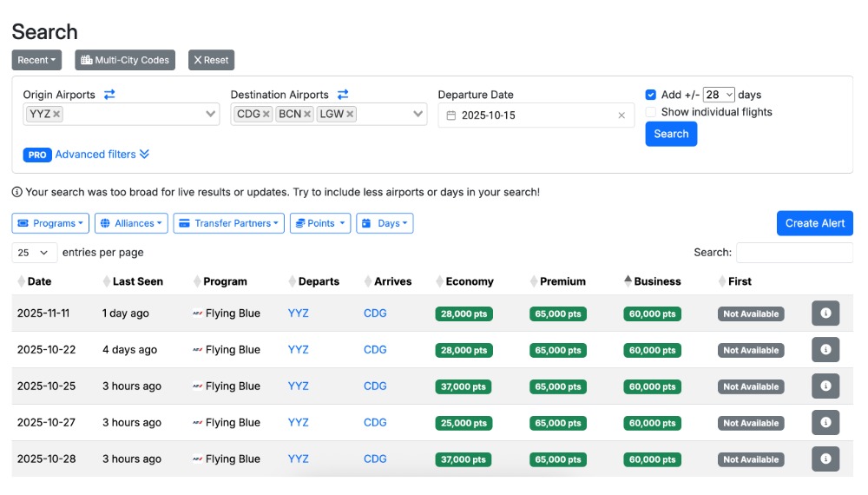
Task: Open the Programs filter menu
Action: (x=50, y=223)
